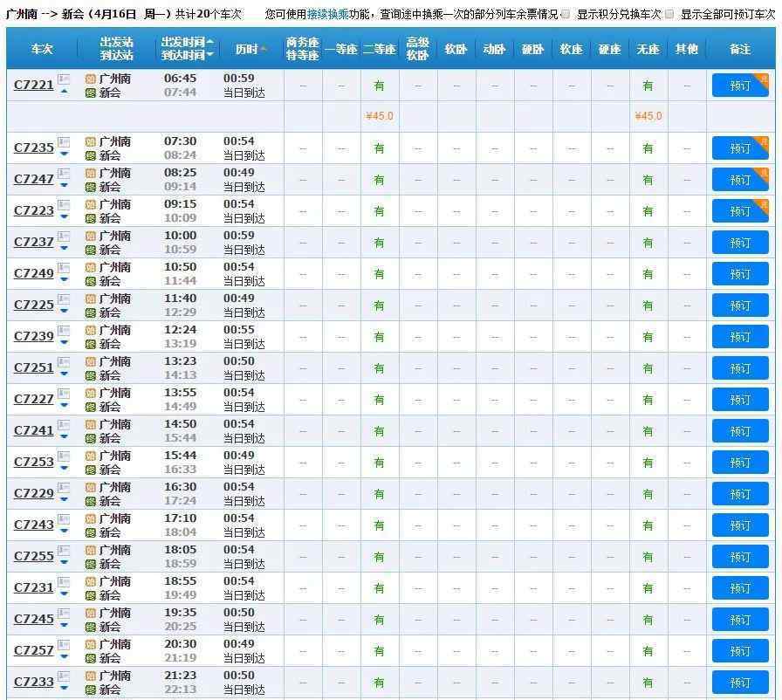Collapse the price details arrow for C7221
The width and height of the screenshot is (782, 700).
(x=64, y=92)
